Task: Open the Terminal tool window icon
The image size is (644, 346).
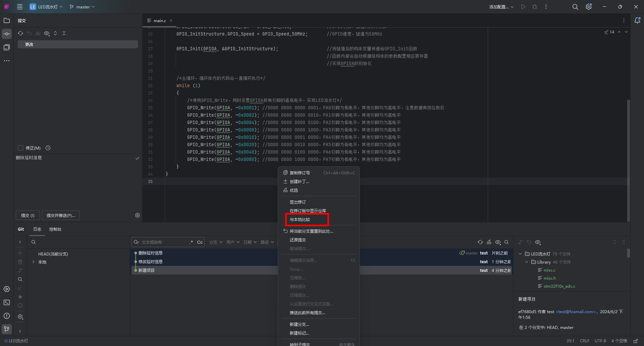Action: pyautogui.click(x=7, y=302)
